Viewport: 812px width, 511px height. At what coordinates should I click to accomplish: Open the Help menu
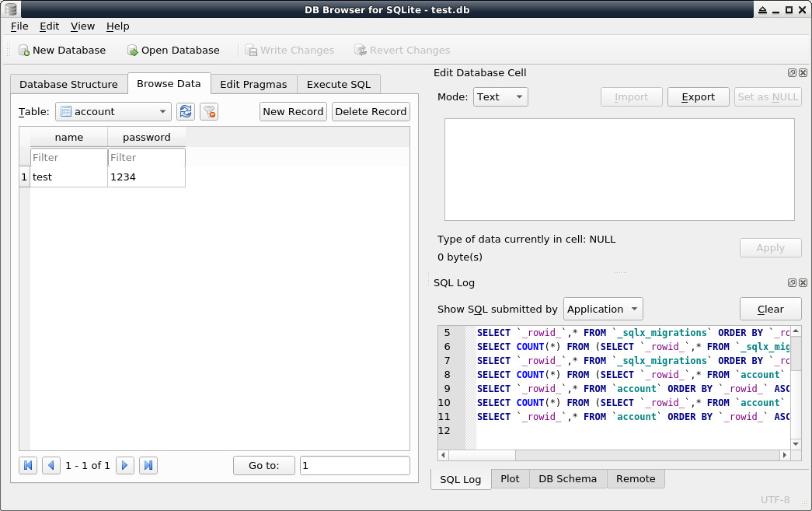117,26
